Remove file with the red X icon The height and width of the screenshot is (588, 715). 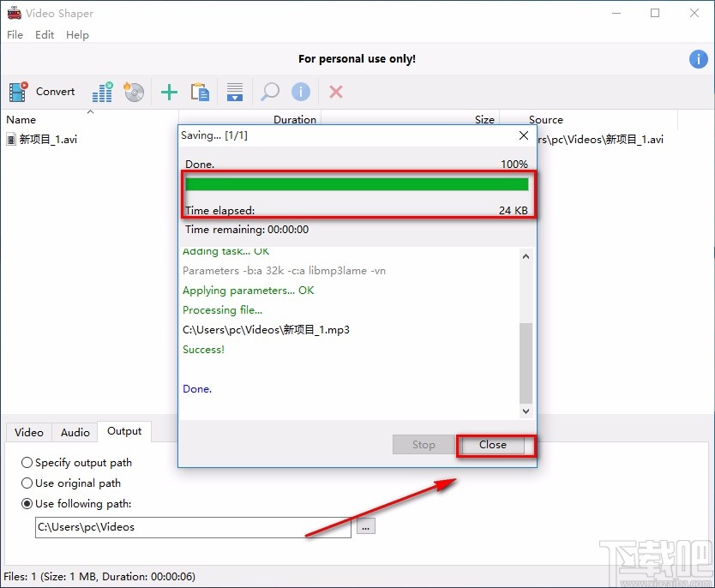[x=336, y=92]
